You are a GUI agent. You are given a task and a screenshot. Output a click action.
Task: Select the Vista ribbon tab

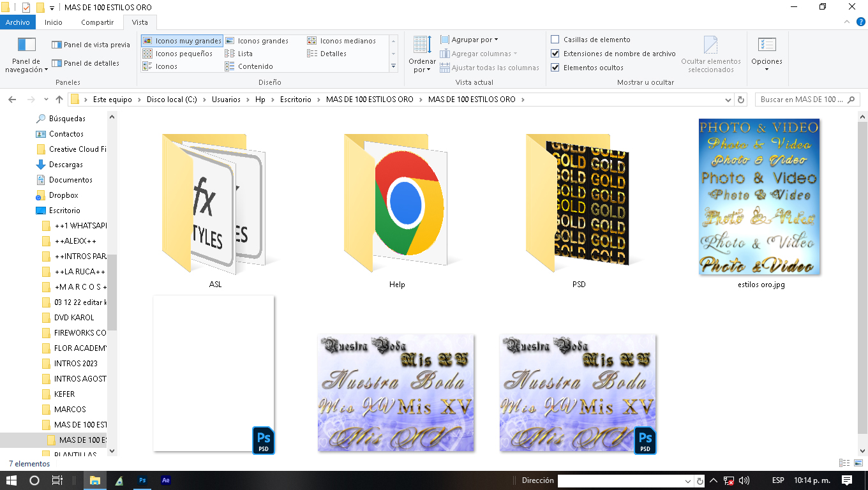140,22
